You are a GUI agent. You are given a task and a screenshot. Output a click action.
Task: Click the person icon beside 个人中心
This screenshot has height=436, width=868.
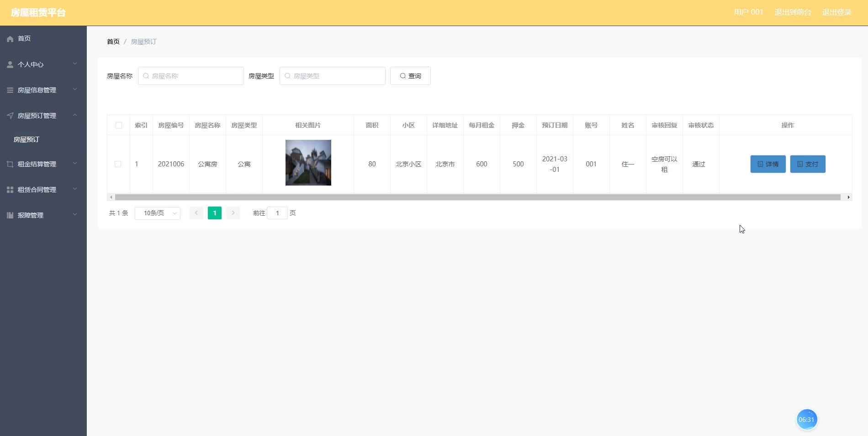point(10,64)
